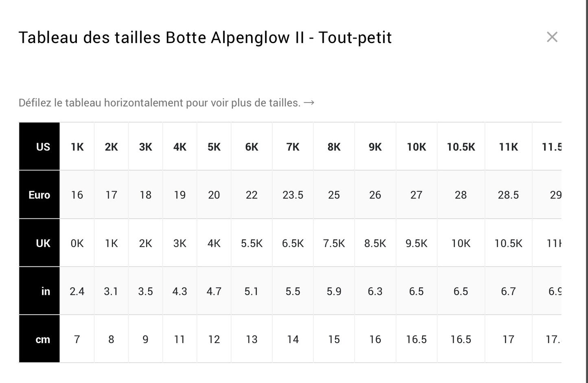Viewport: 588px width, 383px height.
Task: Select the 5.9 inches cell
Action: (334, 291)
